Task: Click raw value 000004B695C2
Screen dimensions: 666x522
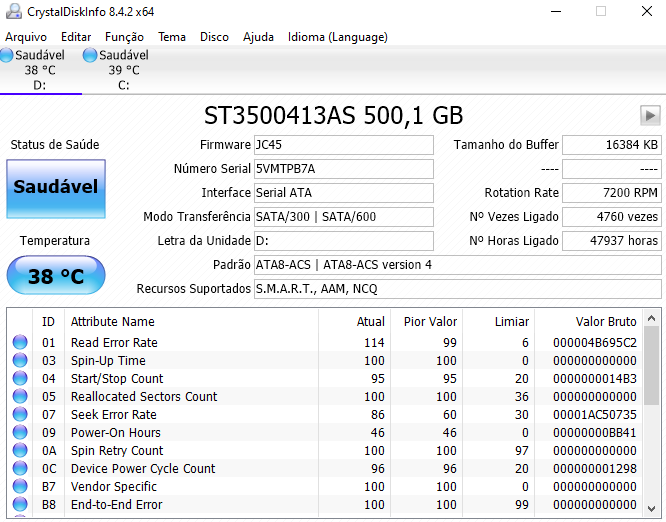Action: (595, 342)
